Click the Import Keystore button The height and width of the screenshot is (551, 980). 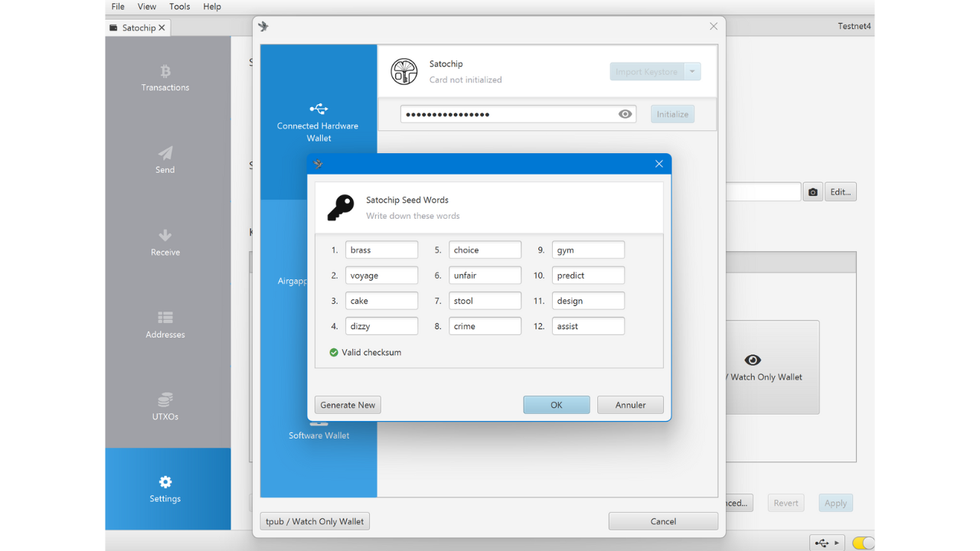pos(647,72)
